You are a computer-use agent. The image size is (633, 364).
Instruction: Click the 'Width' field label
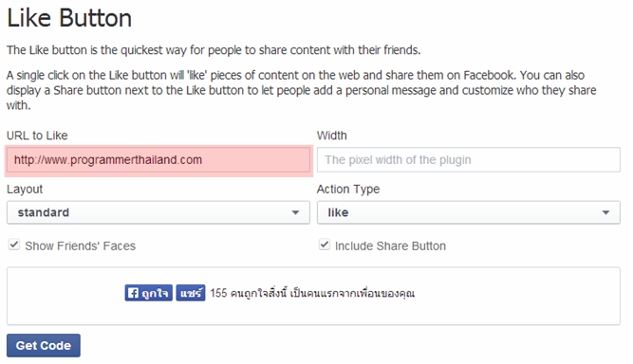[x=332, y=136]
